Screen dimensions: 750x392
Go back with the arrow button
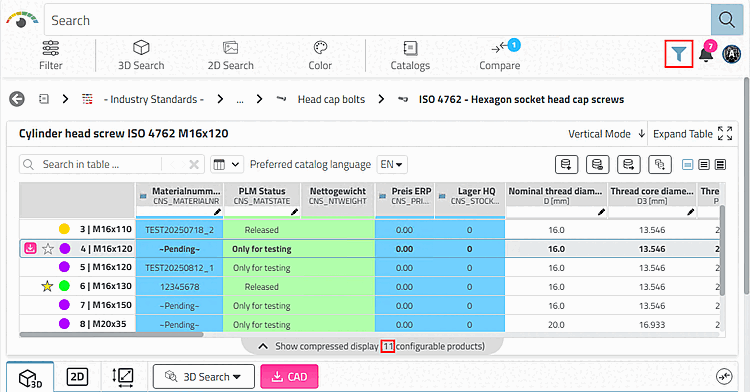(x=17, y=99)
